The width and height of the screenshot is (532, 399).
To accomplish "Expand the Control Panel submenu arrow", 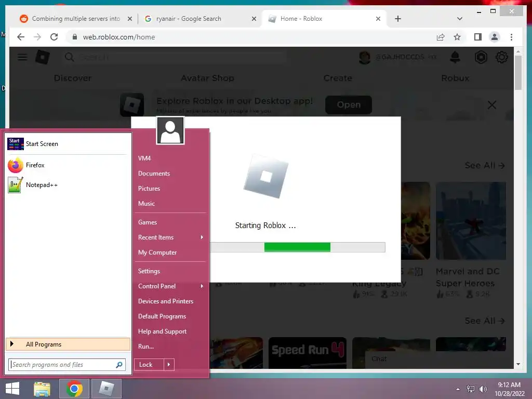I will pyautogui.click(x=202, y=286).
